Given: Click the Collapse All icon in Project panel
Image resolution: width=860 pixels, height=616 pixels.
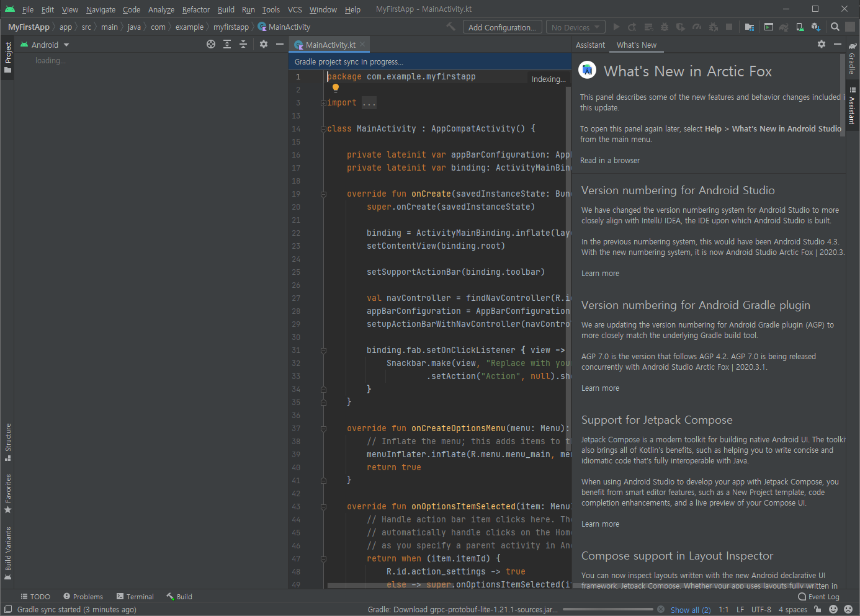Looking at the screenshot, I should pyautogui.click(x=243, y=44).
